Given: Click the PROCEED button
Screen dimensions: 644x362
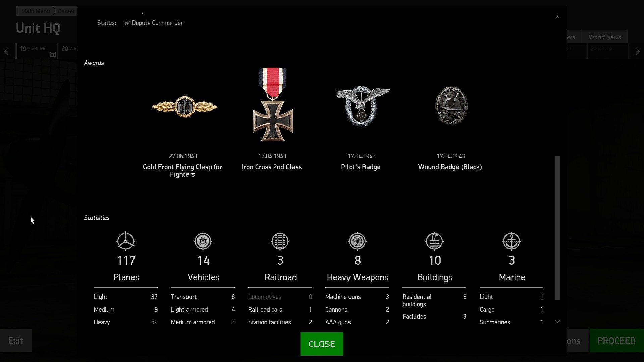Looking at the screenshot, I should 616,341.
